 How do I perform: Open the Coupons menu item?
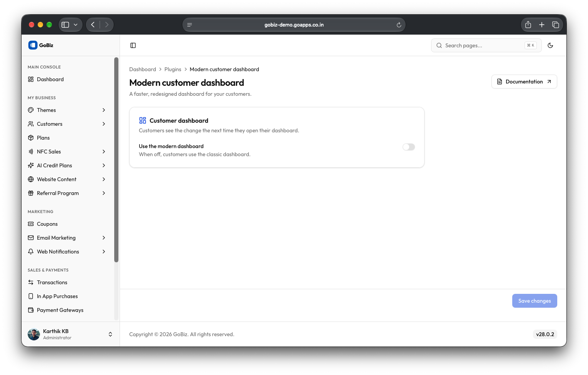point(68,224)
